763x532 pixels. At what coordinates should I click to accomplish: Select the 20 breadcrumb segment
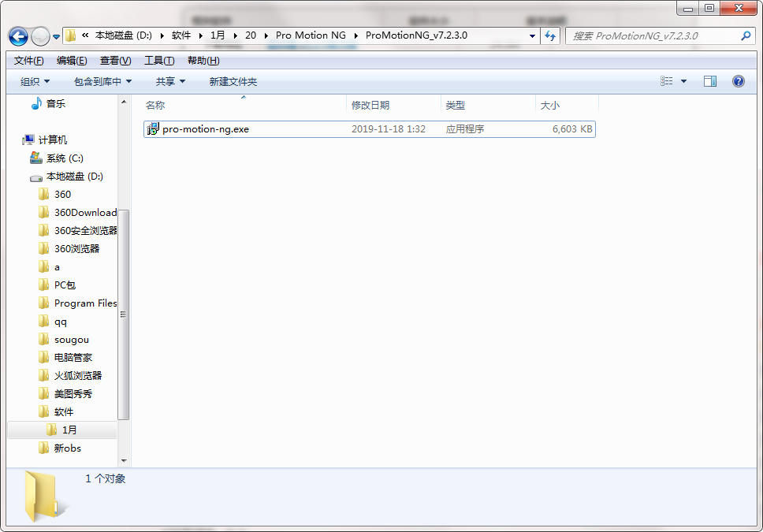pyautogui.click(x=251, y=35)
